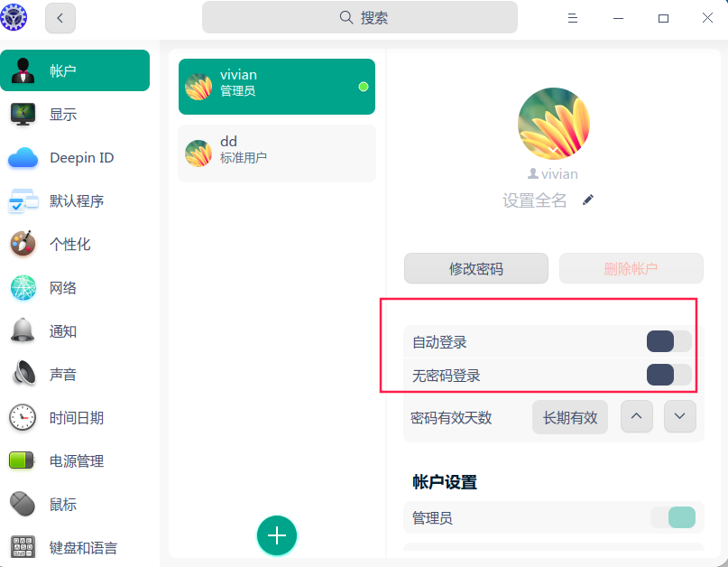Open Deepin ID cloud icon in sidebar
728x567 pixels.
tap(23, 158)
